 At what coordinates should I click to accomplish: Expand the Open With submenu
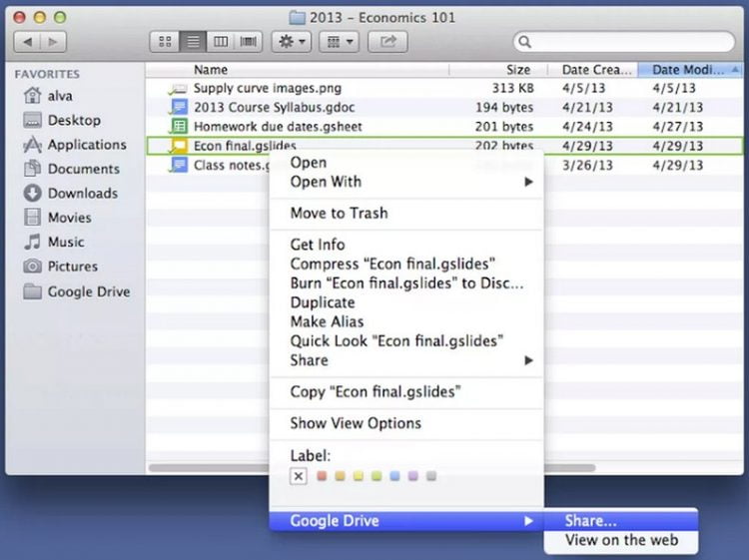(406, 182)
